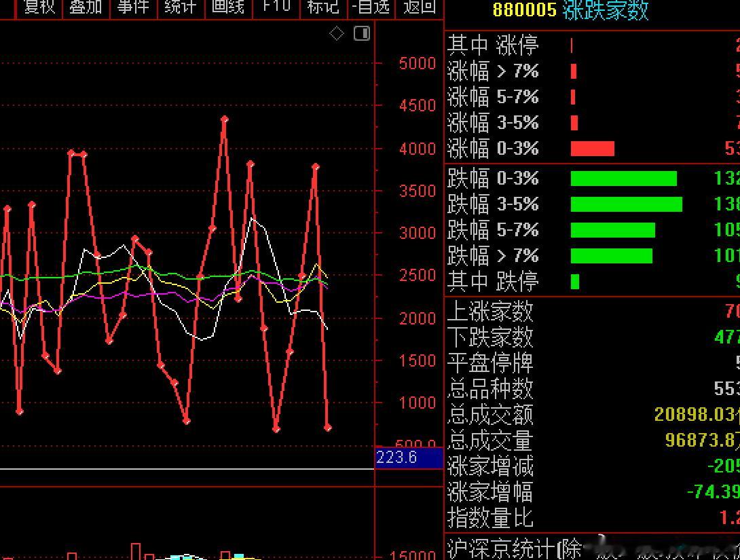Click the 3500 axis label

(418, 191)
